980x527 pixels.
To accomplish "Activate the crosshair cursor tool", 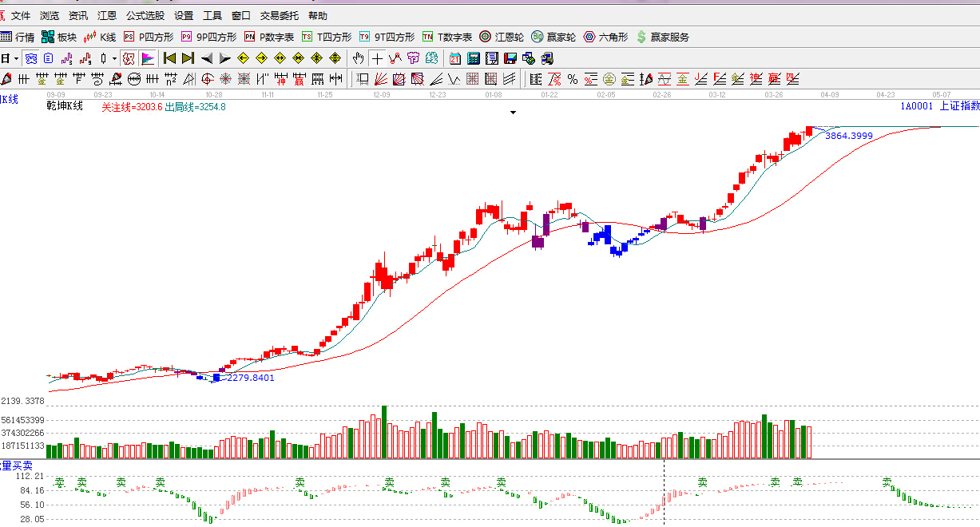I will tap(377, 58).
